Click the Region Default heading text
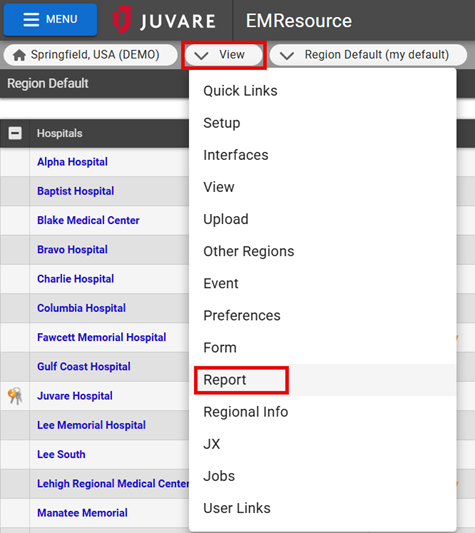 coord(48,83)
